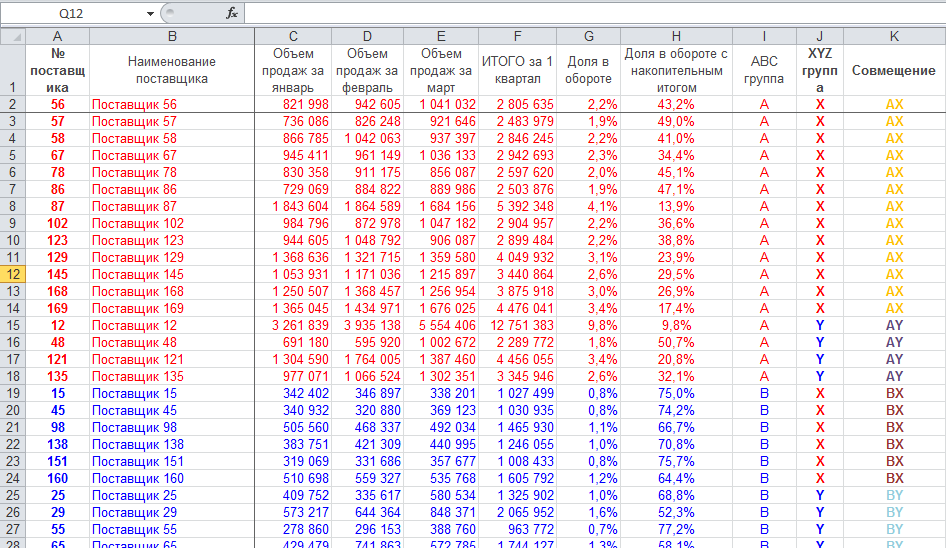The width and height of the screenshot is (946, 548).
Task: Click cumulative share value 75,7%
Action: [x=676, y=462]
